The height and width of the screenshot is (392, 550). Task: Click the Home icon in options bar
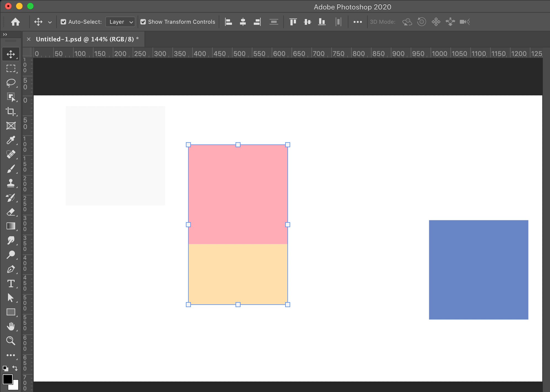(15, 22)
